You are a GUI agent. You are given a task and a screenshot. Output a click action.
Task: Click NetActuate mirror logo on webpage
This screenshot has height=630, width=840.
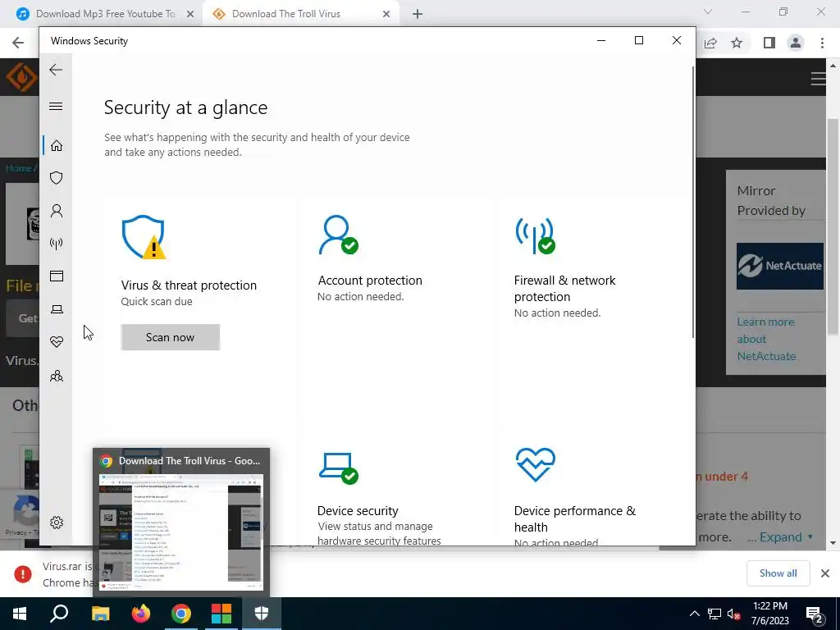[x=779, y=266]
